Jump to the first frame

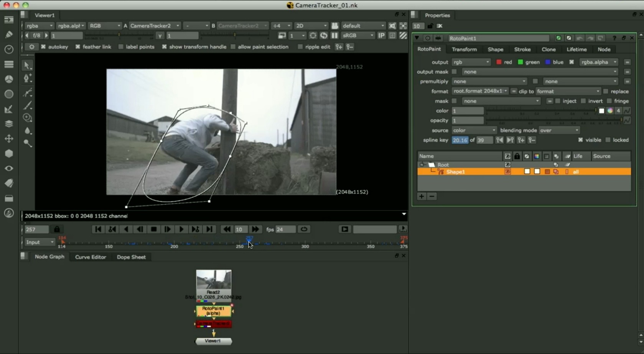(x=98, y=229)
